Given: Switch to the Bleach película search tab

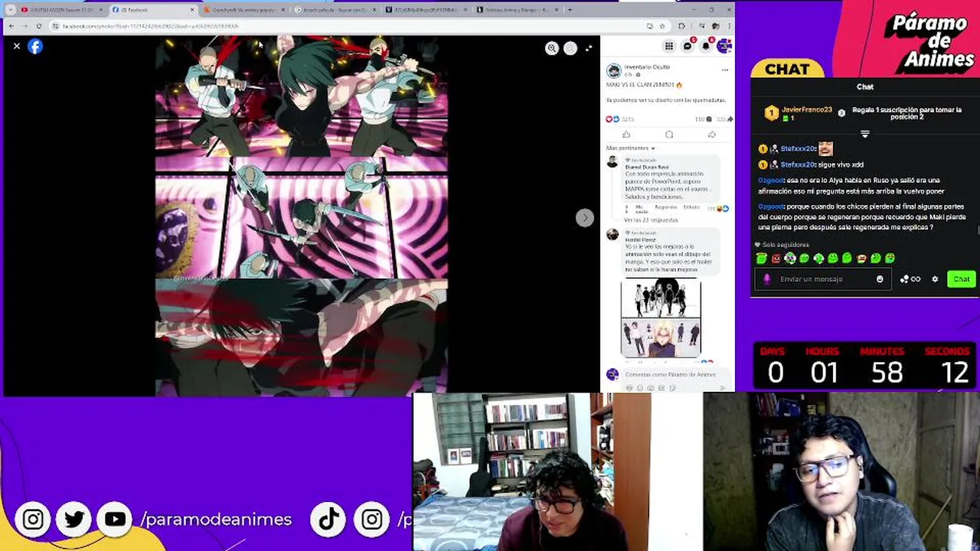Looking at the screenshot, I should [335, 10].
